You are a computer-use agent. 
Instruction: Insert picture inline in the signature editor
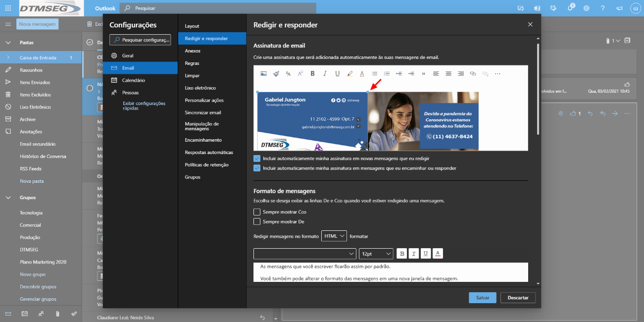[263, 73]
